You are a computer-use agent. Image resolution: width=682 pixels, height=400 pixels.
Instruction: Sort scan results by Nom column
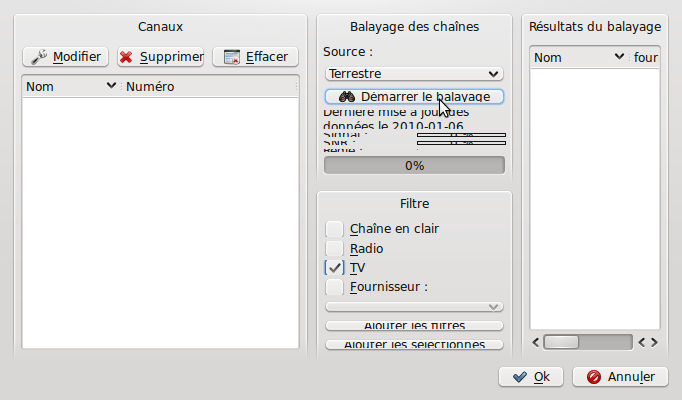[x=578, y=58]
